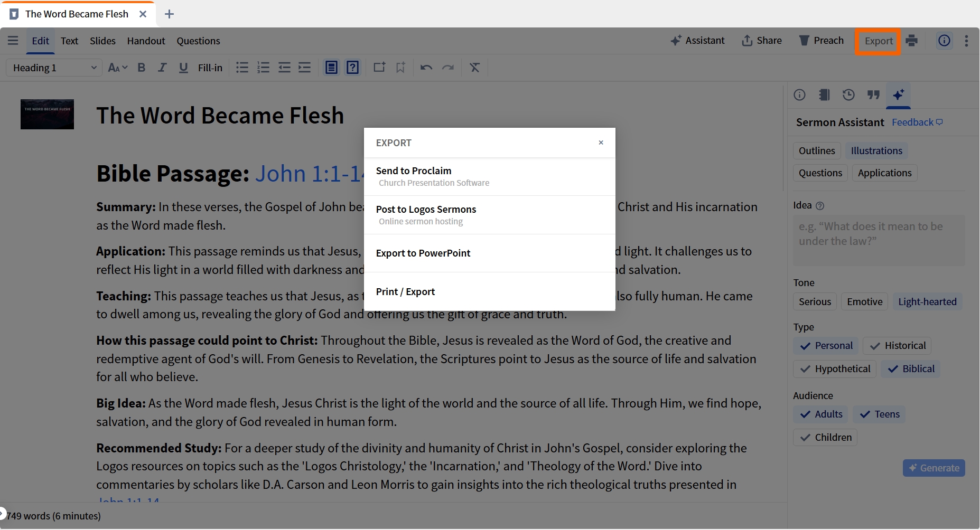The image size is (980, 530).
Task: Open the Sermon Assistant sparkle tab icon
Action: click(x=899, y=95)
